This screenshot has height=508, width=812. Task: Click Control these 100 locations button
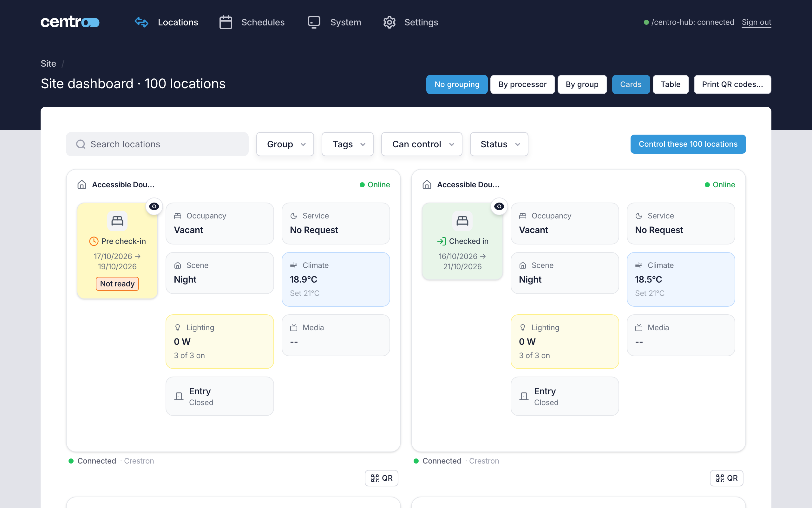tap(688, 144)
